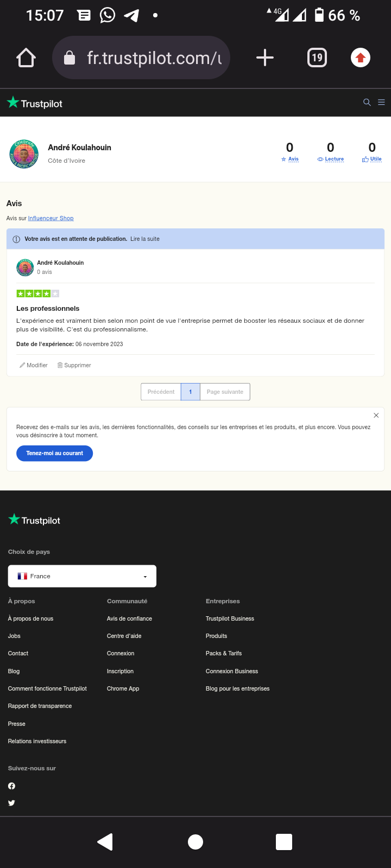Tap the browser home icon
The image size is (391, 868).
click(x=26, y=58)
